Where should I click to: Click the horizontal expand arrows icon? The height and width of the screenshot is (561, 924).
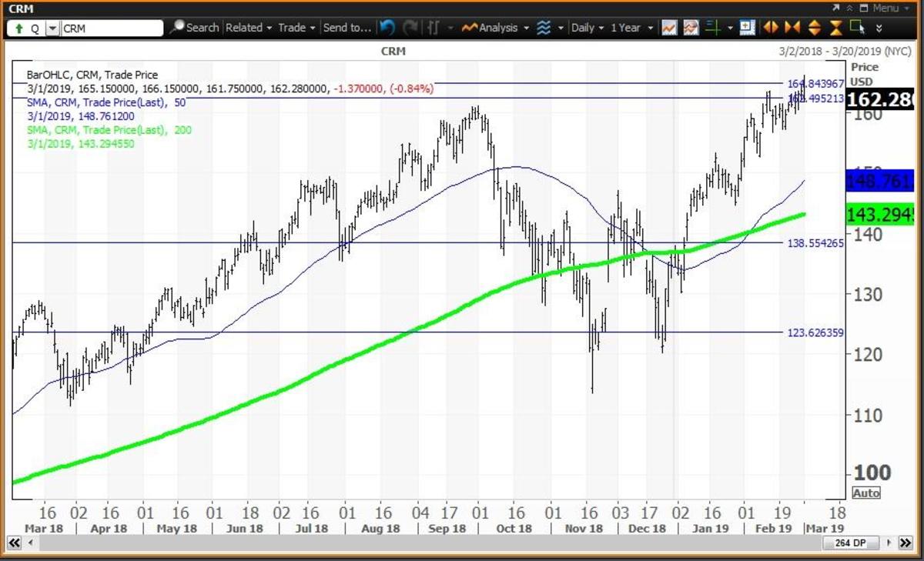(771, 28)
